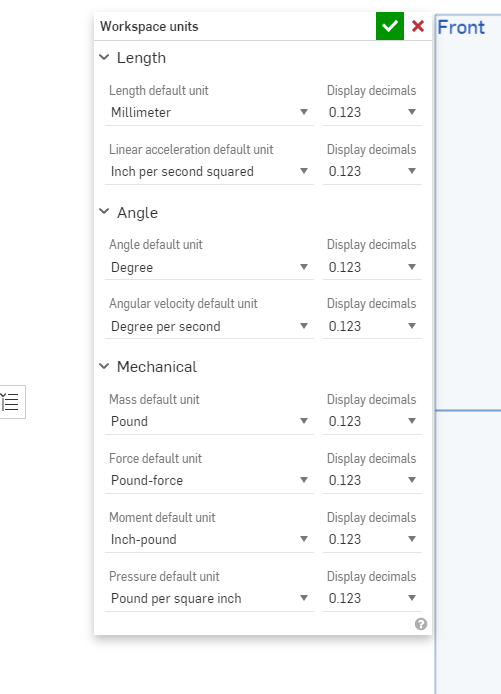501x694 pixels.
Task: Confirm workspace units with green checkmark
Action: coord(389,26)
